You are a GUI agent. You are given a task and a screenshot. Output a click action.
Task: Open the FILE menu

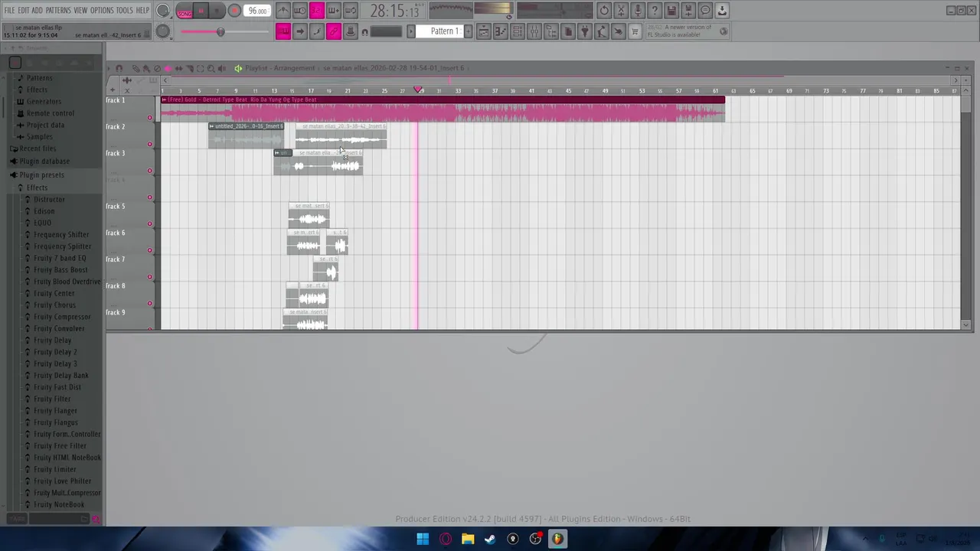(x=9, y=10)
